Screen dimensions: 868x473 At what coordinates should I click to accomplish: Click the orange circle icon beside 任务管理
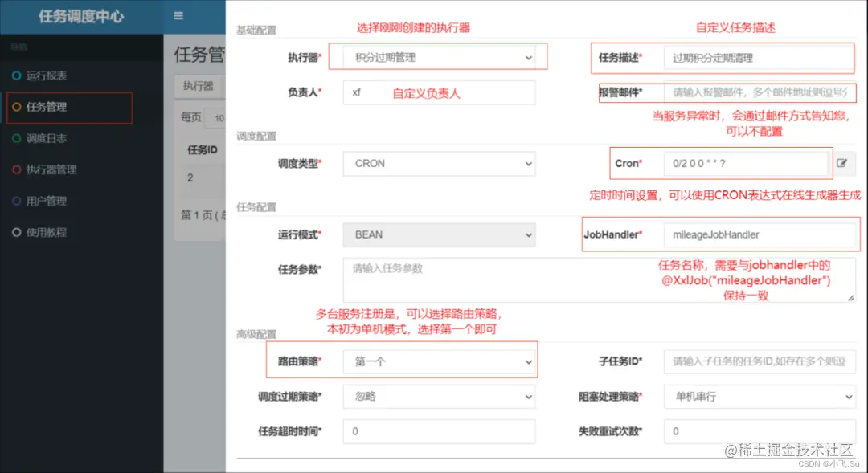tap(17, 107)
